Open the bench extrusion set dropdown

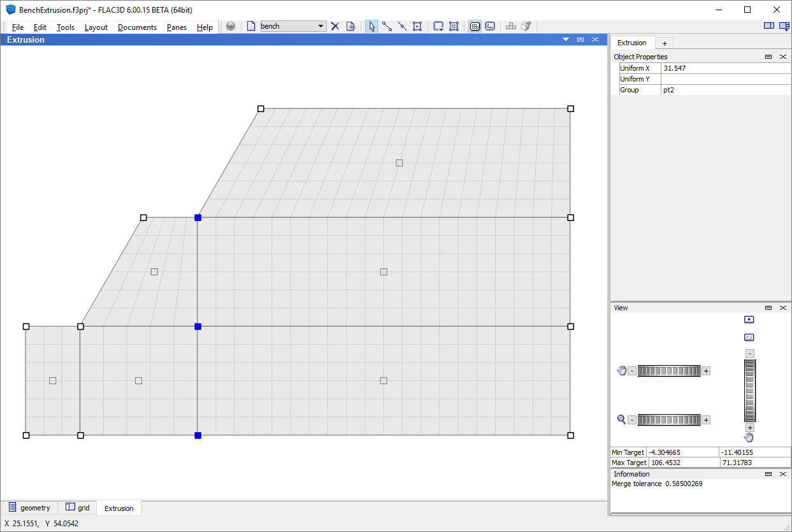(x=320, y=26)
